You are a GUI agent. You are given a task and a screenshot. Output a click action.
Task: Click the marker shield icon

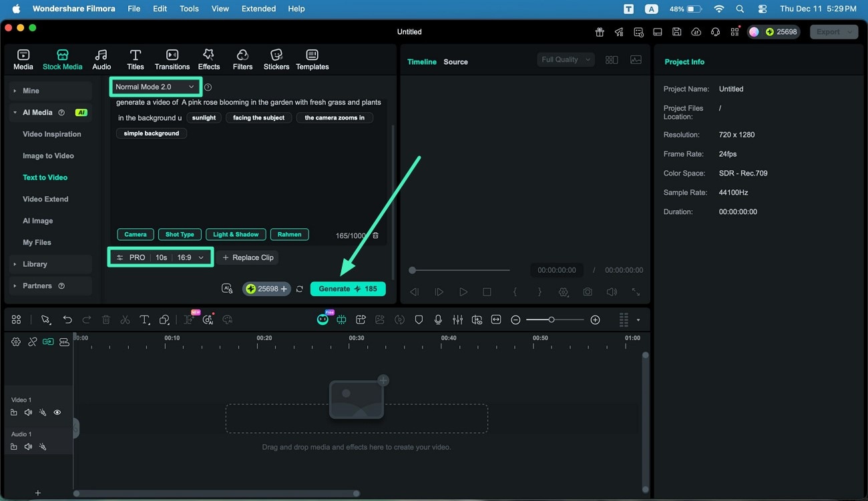[x=419, y=320]
